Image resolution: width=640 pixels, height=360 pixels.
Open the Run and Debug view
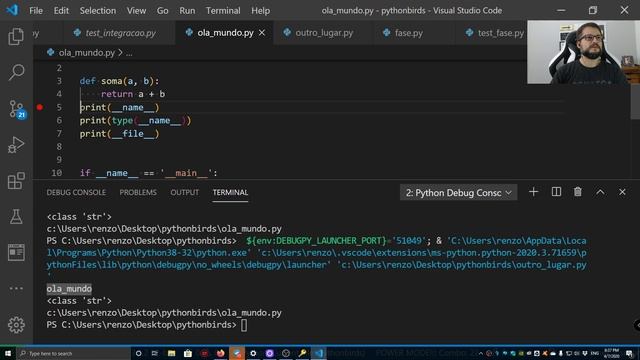point(16,145)
